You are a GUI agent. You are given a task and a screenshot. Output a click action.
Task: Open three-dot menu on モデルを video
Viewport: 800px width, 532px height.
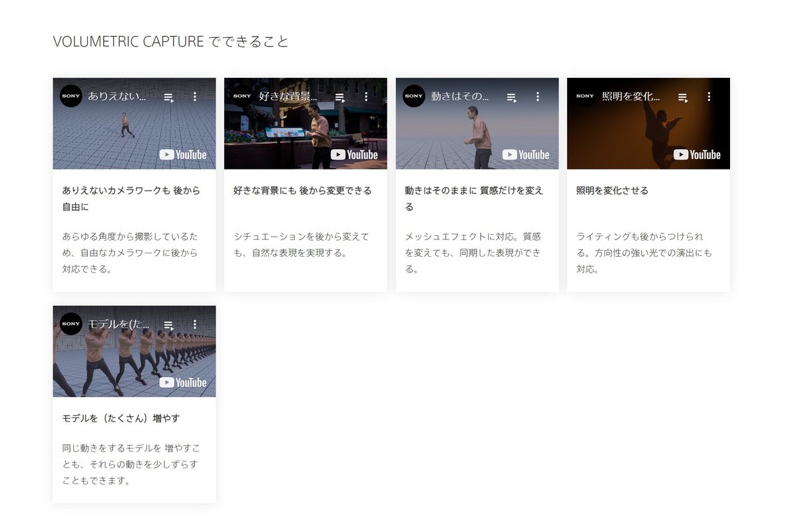click(x=195, y=324)
